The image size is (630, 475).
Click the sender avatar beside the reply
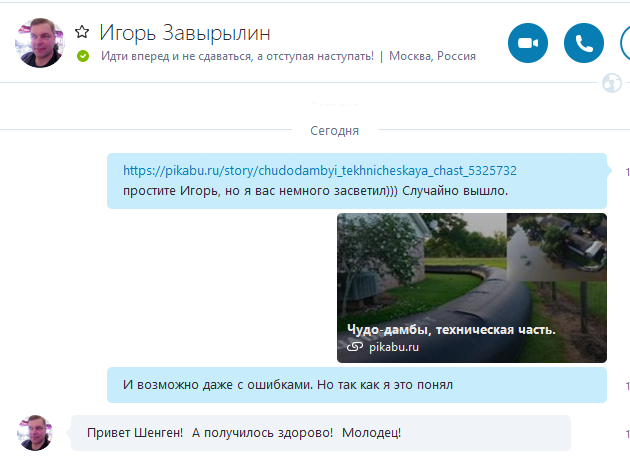click(34, 432)
